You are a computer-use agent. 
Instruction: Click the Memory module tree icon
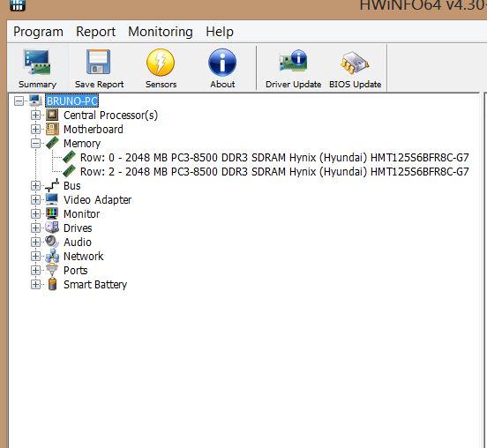tap(52, 143)
